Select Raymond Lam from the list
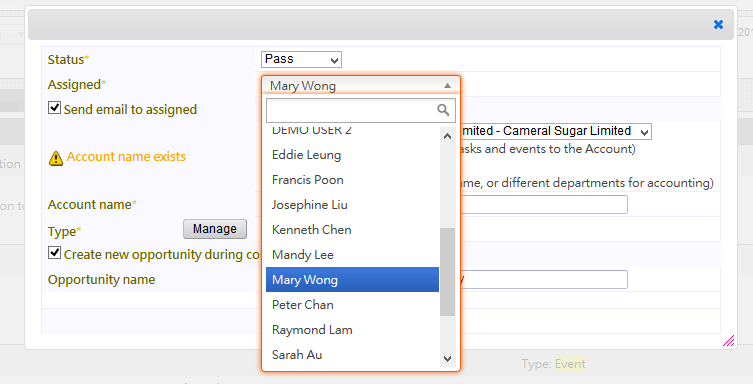Screen dimensions: 753x384 coord(352,330)
